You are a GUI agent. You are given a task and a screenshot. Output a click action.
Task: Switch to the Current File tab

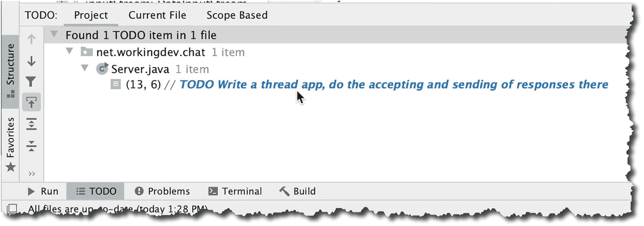tap(157, 15)
